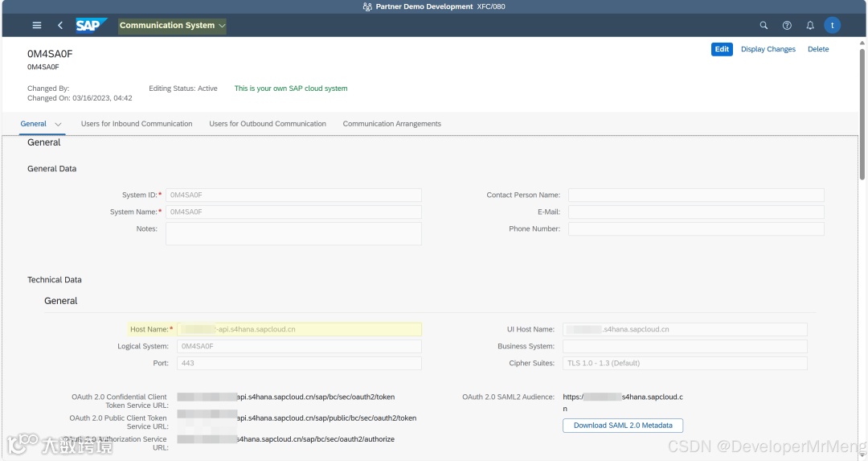The width and height of the screenshot is (868, 461).
Task: Click the 'Technical Data' section heading
Action: (55, 280)
